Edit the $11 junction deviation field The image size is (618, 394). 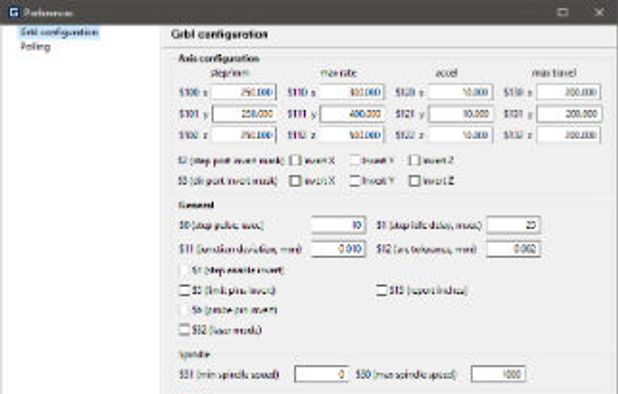point(338,249)
